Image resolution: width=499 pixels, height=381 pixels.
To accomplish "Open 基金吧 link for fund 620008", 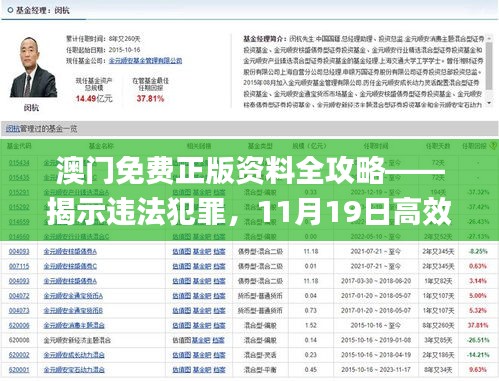I will tap(202, 340).
